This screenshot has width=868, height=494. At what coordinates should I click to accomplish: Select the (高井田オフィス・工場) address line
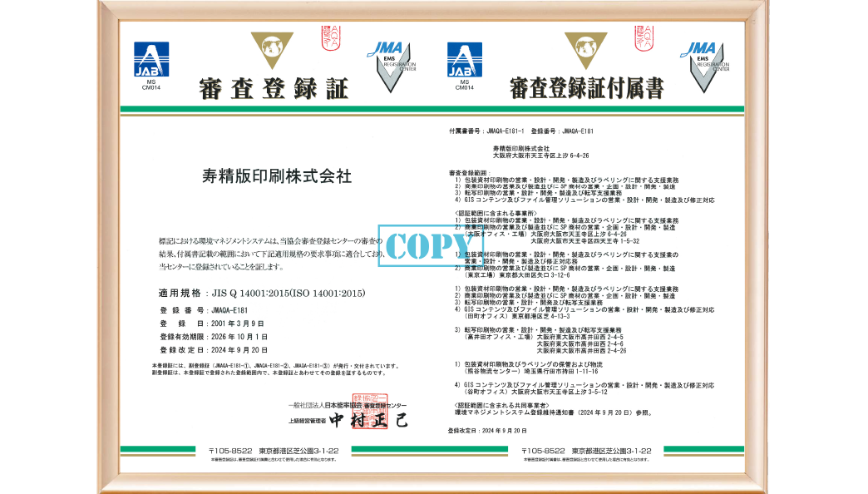pos(544,337)
